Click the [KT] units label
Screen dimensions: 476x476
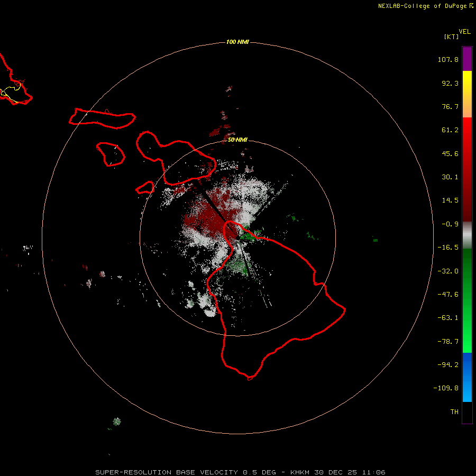point(452,36)
